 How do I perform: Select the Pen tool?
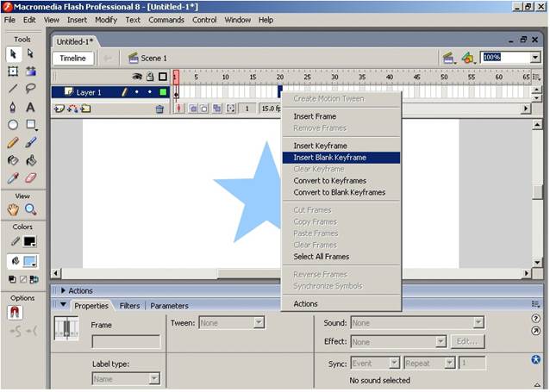pos(13,107)
